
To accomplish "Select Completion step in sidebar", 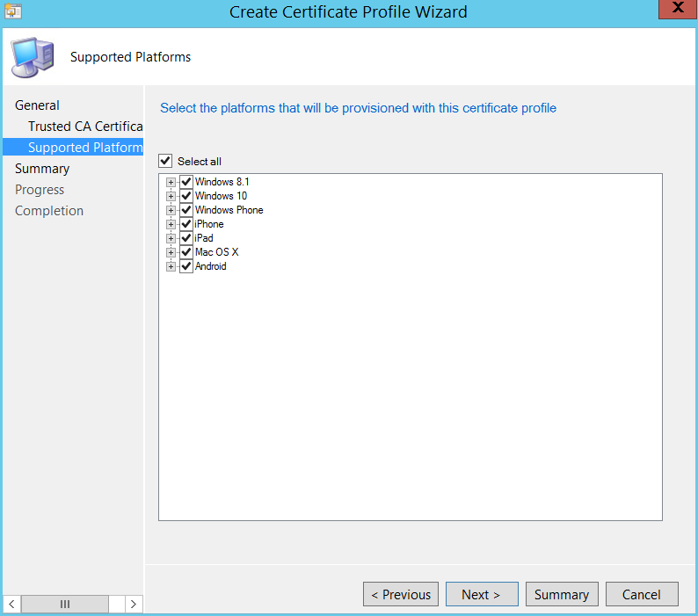I will click(49, 211).
